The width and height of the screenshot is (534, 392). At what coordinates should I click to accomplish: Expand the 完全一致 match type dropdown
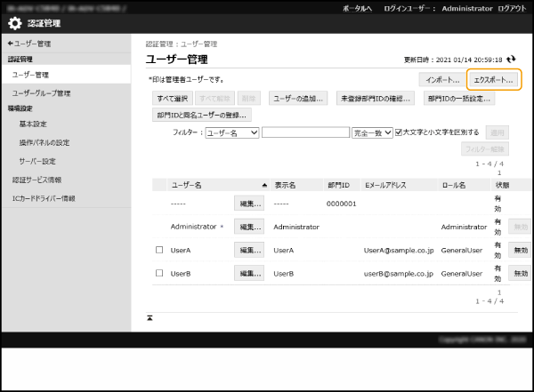[372, 132]
